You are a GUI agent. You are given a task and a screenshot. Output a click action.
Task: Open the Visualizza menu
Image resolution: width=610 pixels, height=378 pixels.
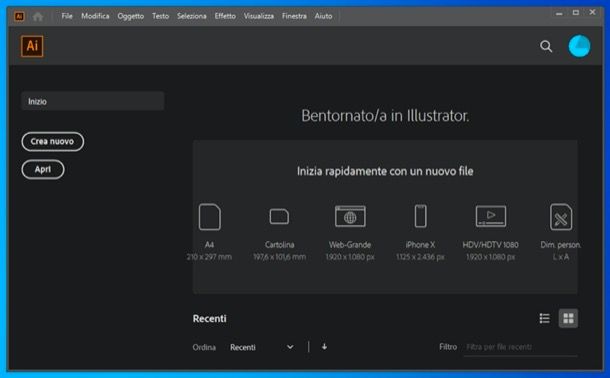coord(259,16)
